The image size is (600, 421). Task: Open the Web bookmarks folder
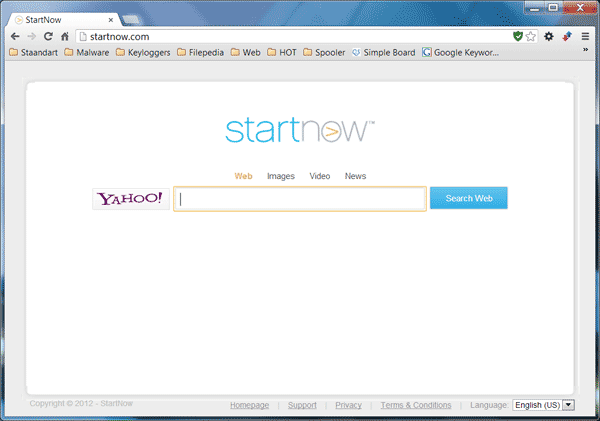[x=246, y=52]
